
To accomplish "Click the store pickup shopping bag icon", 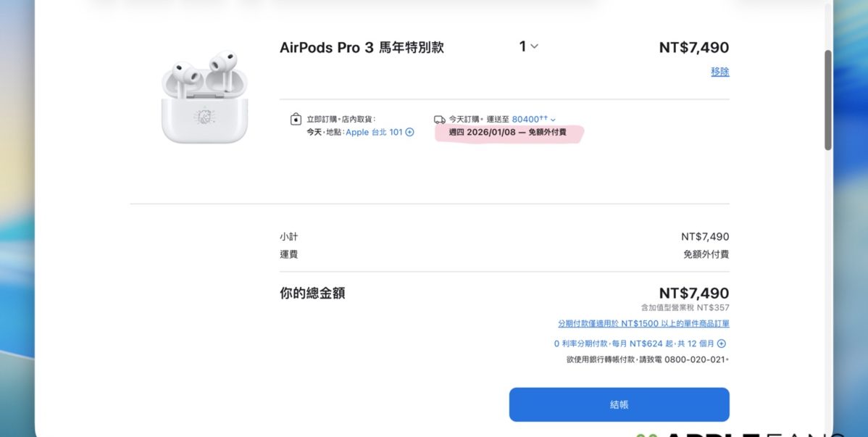I will (x=296, y=120).
